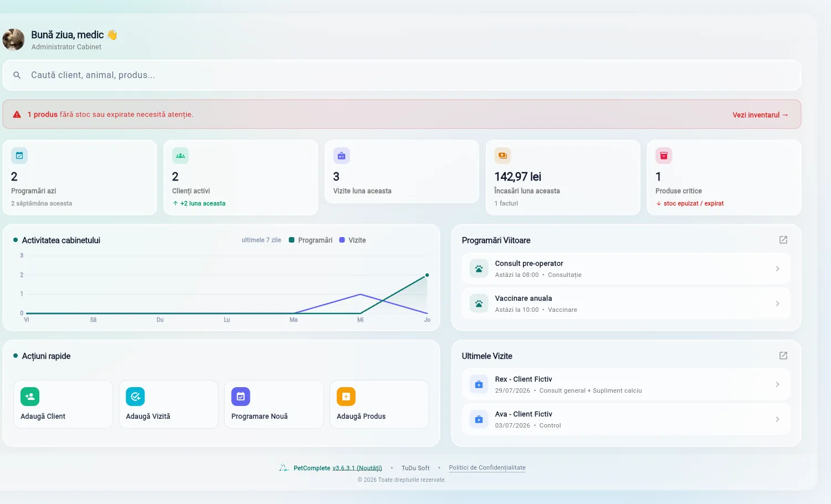Click the 'Administrator Cabinet' role text
The height and width of the screenshot is (504, 831).
[66, 47]
